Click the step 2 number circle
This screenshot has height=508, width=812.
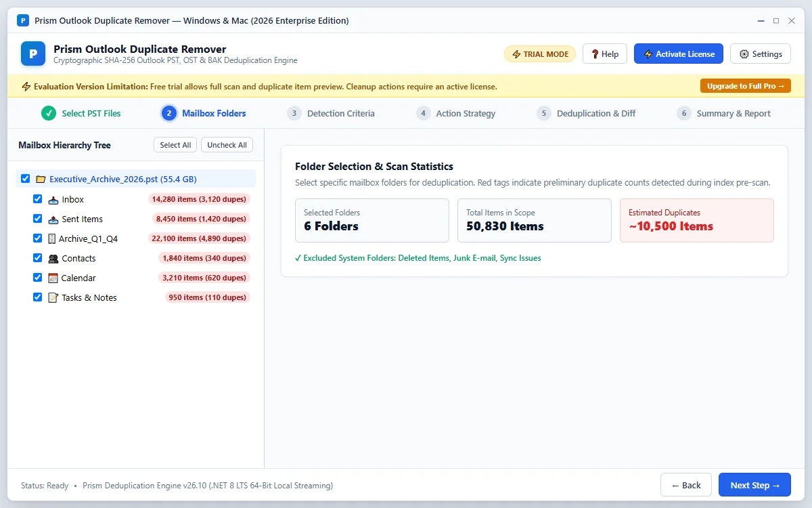(169, 113)
